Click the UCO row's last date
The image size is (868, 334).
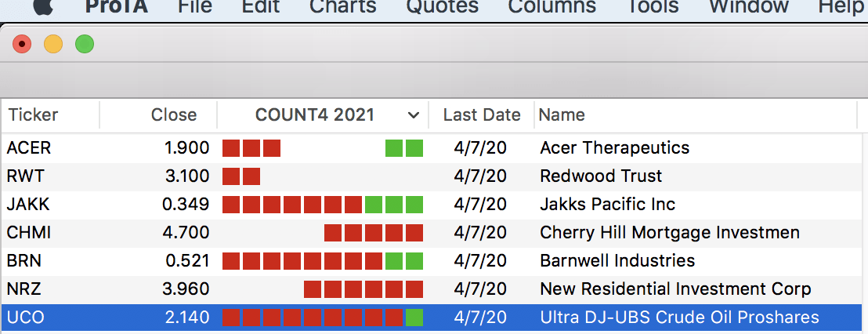coord(480,318)
